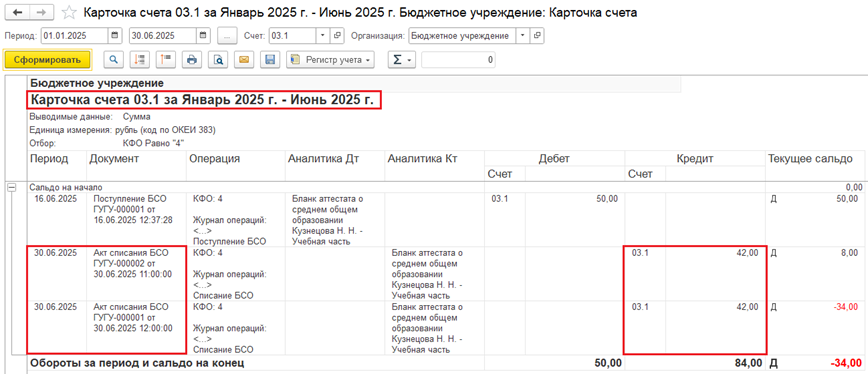Open search with magnifier icon
The width and height of the screenshot is (868, 374).
pyautogui.click(x=113, y=60)
